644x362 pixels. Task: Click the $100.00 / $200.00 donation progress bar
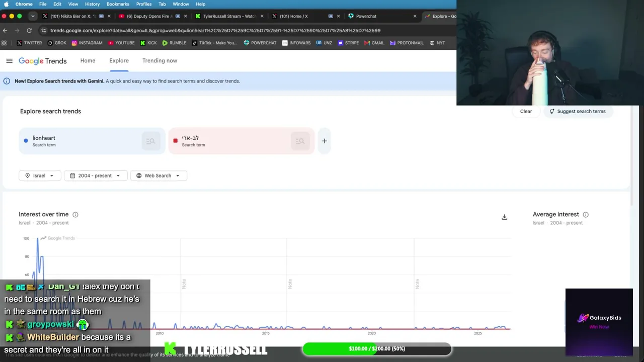[377, 349]
